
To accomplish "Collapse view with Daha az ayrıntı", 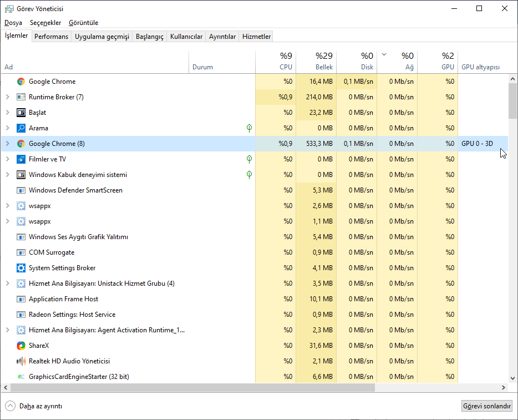I will click(34, 406).
